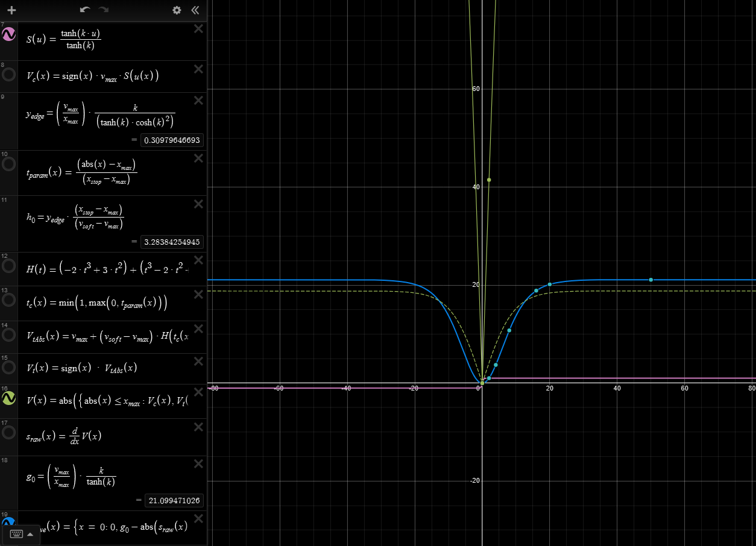Delete expression 10 t_param(x)

coord(198,158)
